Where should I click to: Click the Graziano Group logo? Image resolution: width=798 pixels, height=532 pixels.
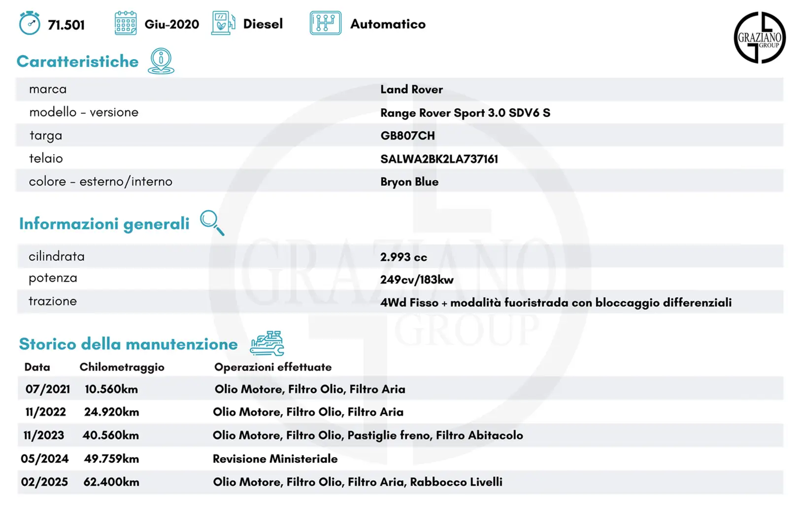tap(759, 38)
